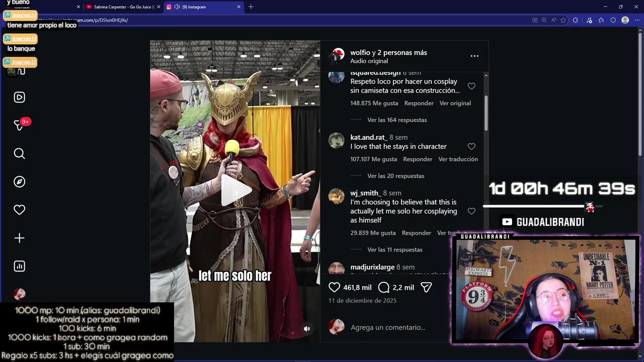644x362 pixels.
Task: Mute the Instagram tab audio icon
Action: (x=177, y=7)
